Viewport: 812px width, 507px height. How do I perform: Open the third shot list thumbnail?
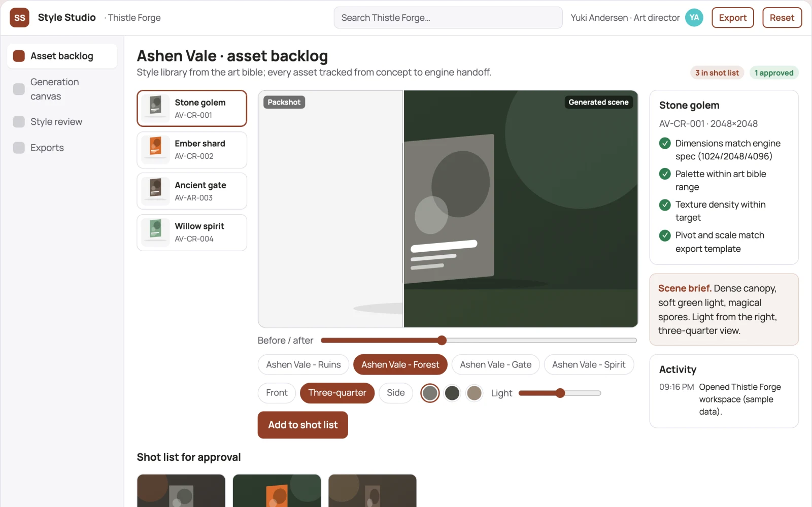pos(373,491)
